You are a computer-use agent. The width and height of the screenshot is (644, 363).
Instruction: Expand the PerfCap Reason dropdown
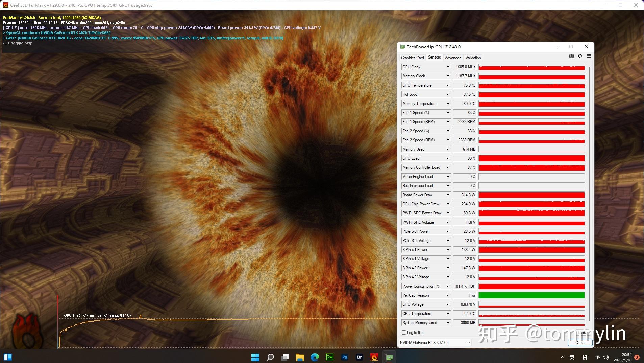coord(448,295)
